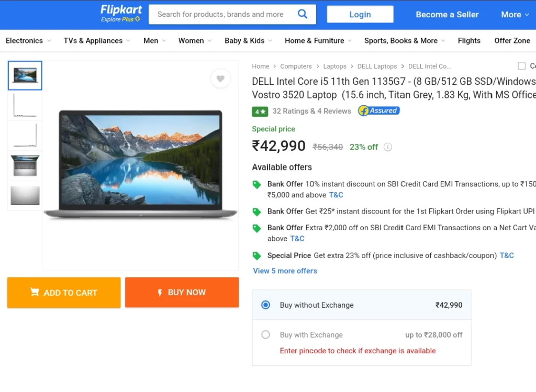The height and width of the screenshot is (392, 536).
Task: Click the Buy Now button
Action: coord(182,293)
